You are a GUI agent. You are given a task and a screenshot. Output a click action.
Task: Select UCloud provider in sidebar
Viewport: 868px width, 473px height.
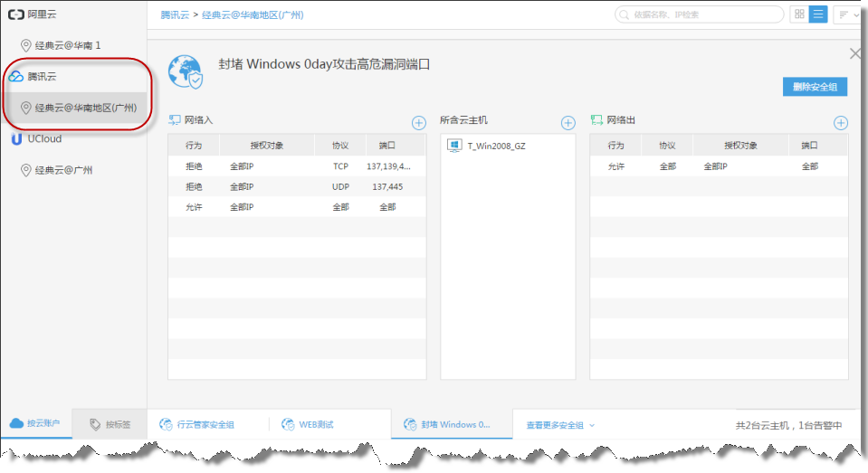(42, 138)
